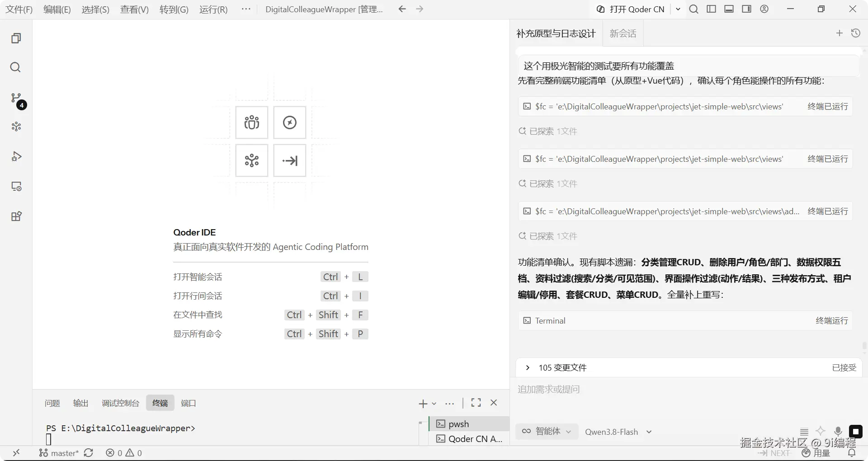Click the 追加需求或提问 chat input field
The width and height of the screenshot is (868, 461).
click(689, 390)
